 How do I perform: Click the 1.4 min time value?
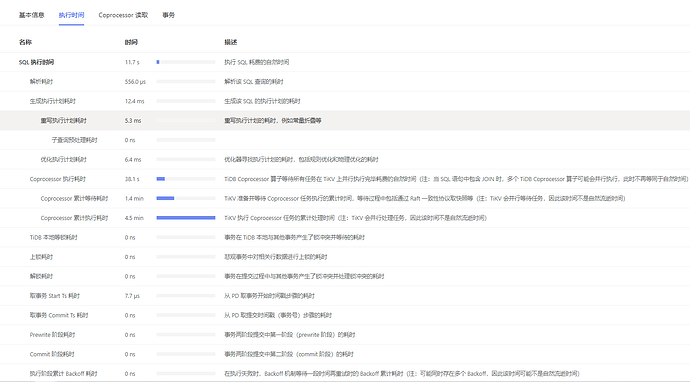134,198
